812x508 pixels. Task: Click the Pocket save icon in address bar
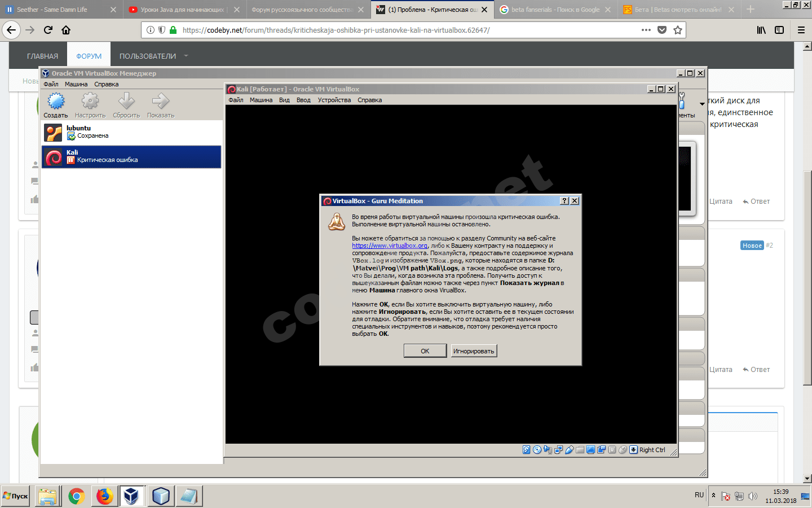(662, 30)
